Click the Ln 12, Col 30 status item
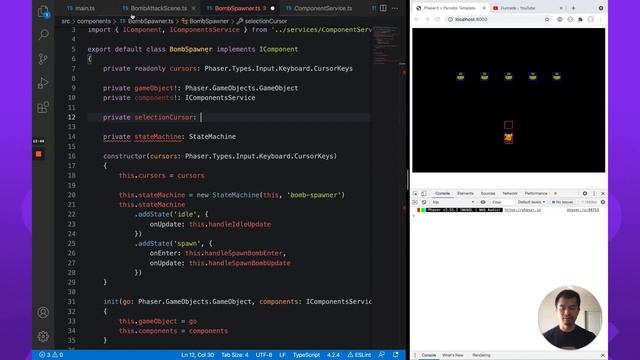 click(x=198, y=355)
